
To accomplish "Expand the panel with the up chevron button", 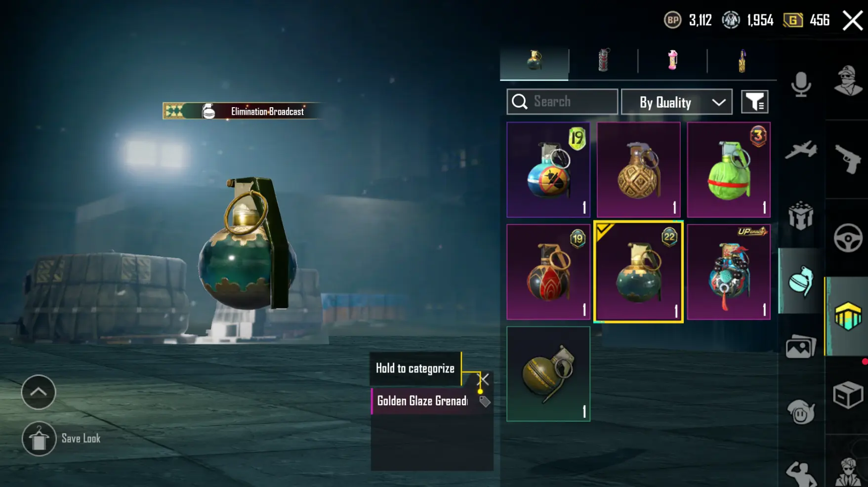I will tap(39, 392).
